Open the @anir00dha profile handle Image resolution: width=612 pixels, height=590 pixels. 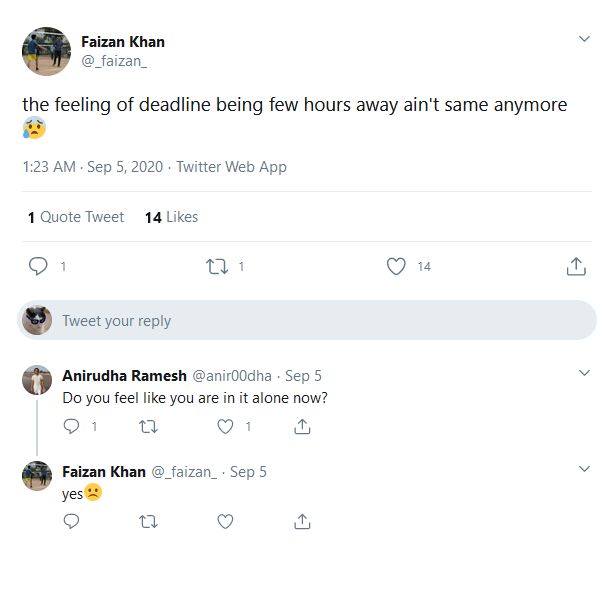coord(231,376)
